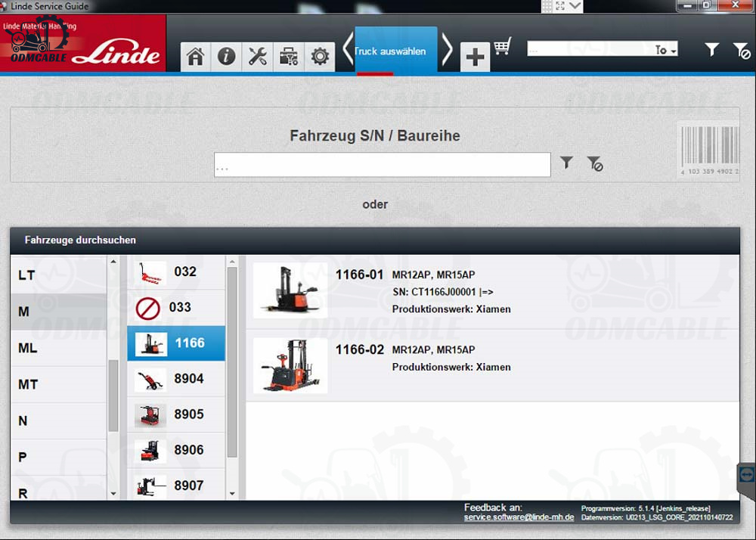Open the wrench and screwdriver tools icon

[x=258, y=57]
